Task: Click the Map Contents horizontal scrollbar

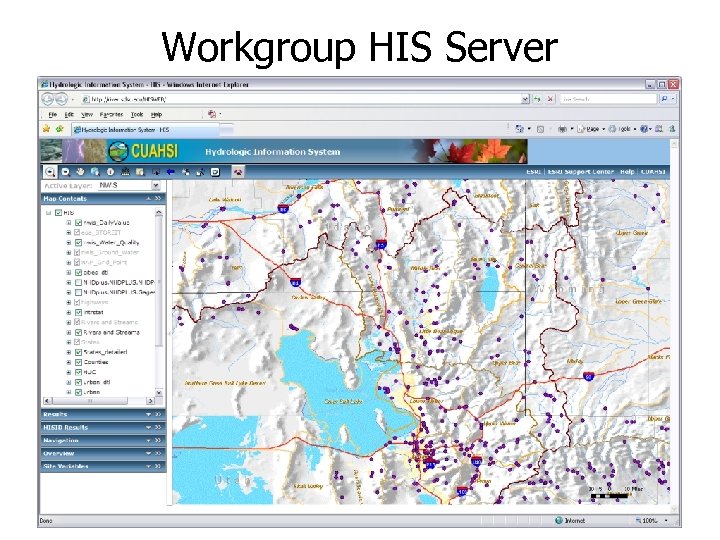Action: tap(99, 401)
